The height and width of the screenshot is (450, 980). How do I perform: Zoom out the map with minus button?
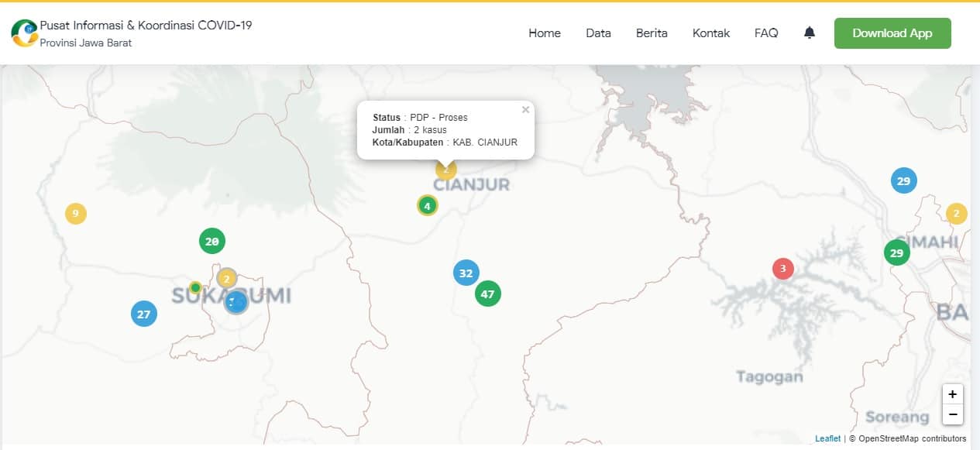[953, 414]
